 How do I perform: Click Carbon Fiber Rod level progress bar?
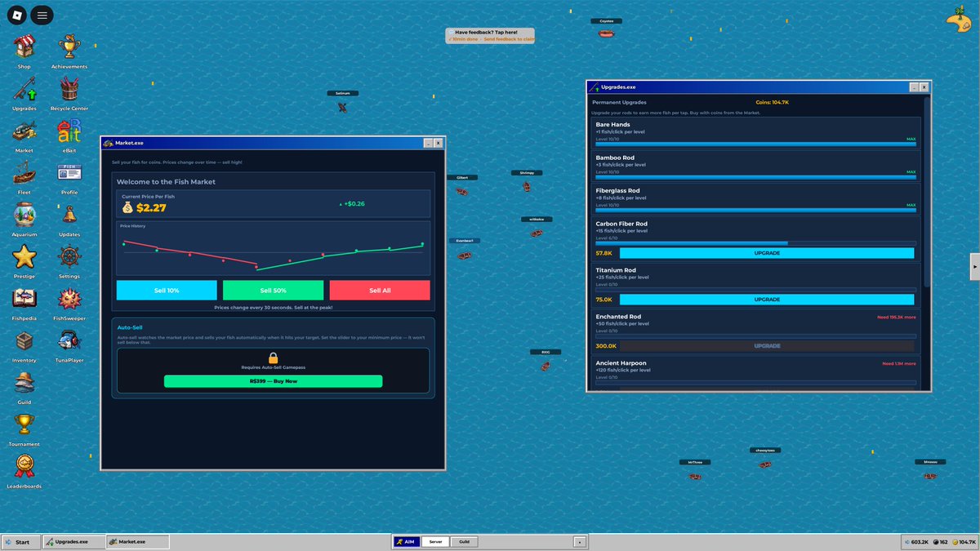click(x=755, y=243)
